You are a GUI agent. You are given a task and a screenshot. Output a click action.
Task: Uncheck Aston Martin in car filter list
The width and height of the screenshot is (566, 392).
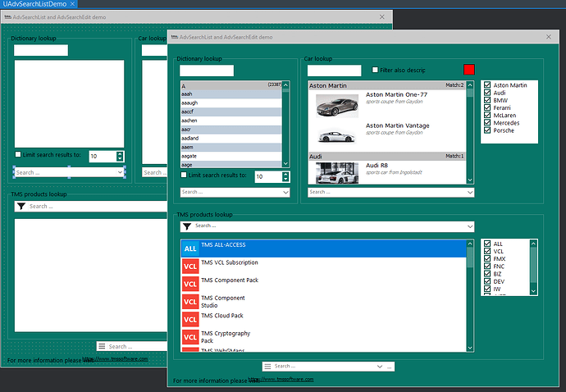(x=487, y=84)
